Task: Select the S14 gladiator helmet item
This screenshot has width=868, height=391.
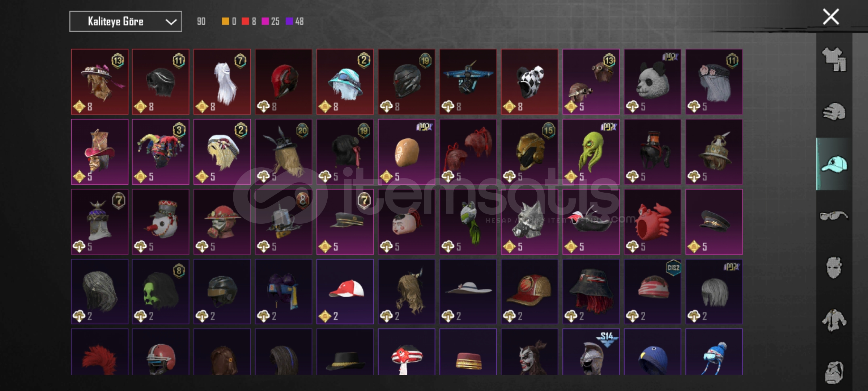Action: 591,352
